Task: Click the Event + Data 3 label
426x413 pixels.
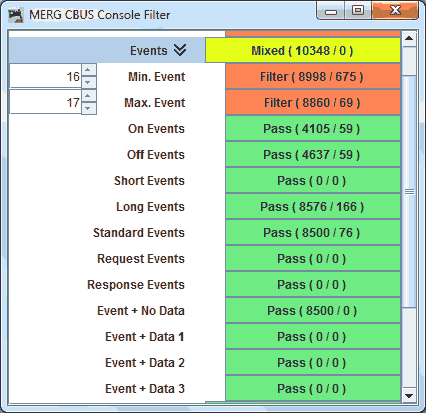Action: 145,389
